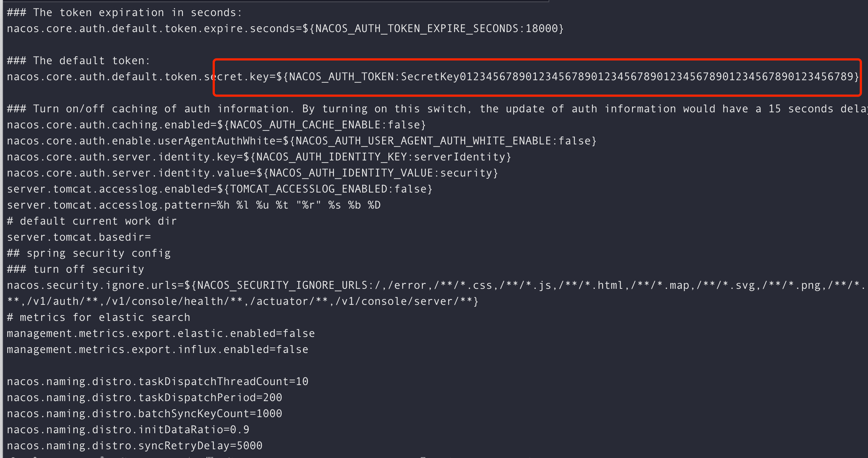This screenshot has height=458, width=868.
Task: Click the influx metrics enabled=false line
Action: pyautogui.click(x=158, y=349)
